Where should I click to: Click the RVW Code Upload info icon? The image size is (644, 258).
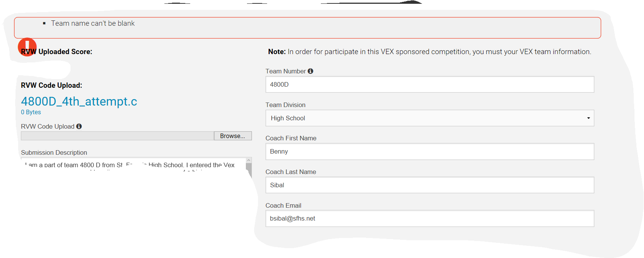coord(79,126)
